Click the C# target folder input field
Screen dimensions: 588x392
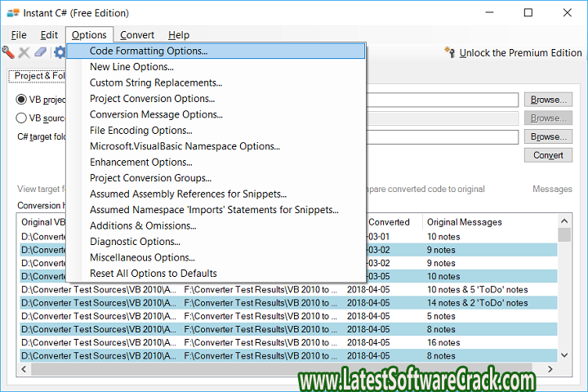click(x=443, y=137)
